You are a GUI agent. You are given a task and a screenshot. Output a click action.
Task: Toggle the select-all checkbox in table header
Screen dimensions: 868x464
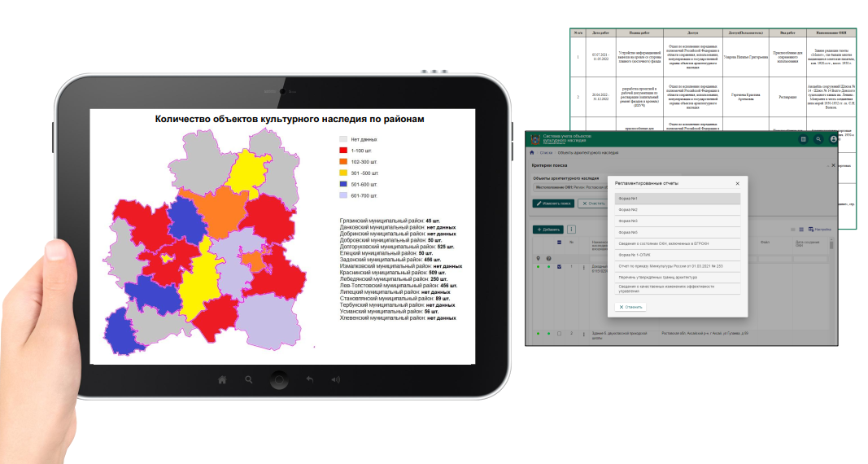(x=558, y=243)
